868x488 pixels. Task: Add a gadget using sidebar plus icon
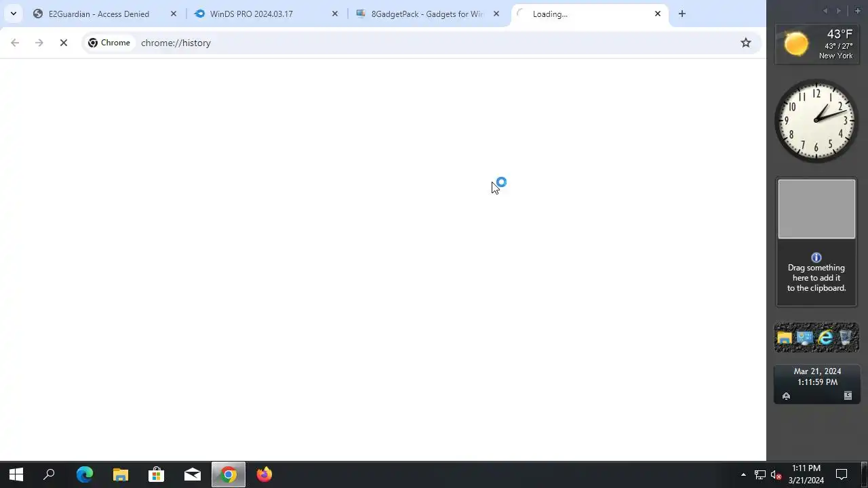[857, 11]
